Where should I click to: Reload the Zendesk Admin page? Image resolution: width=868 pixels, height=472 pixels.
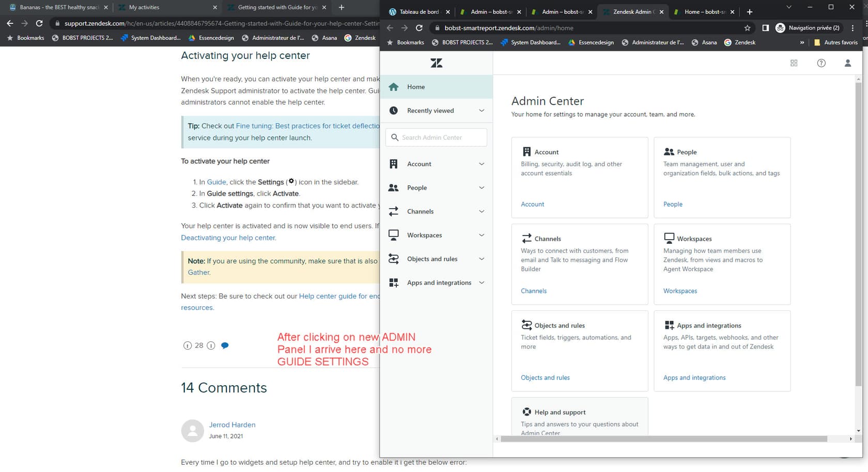pyautogui.click(x=419, y=28)
